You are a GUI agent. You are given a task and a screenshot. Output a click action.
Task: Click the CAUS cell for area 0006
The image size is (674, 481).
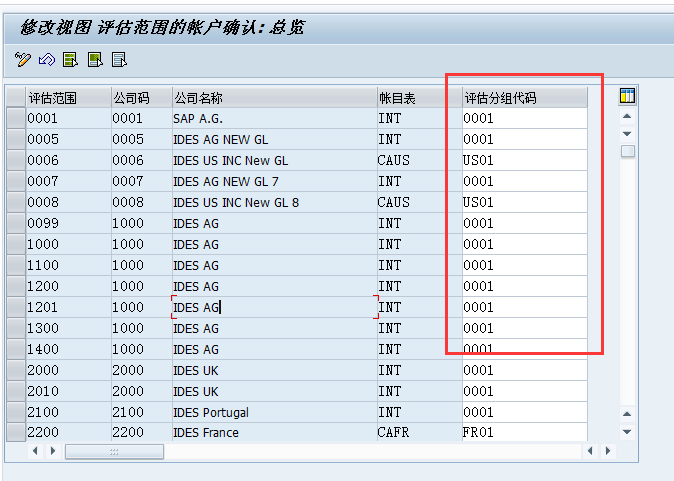coord(419,160)
